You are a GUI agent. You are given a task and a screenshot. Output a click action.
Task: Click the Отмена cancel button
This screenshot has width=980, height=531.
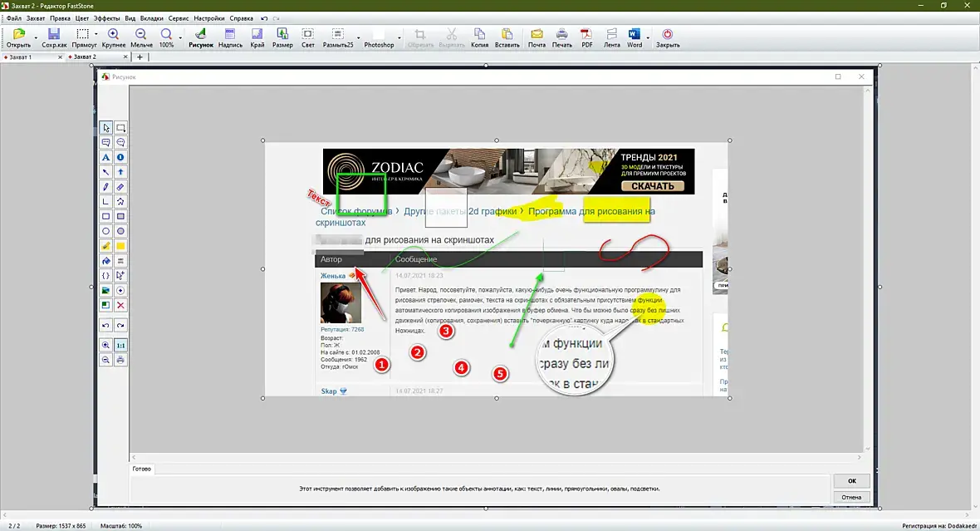tap(851, 497)
